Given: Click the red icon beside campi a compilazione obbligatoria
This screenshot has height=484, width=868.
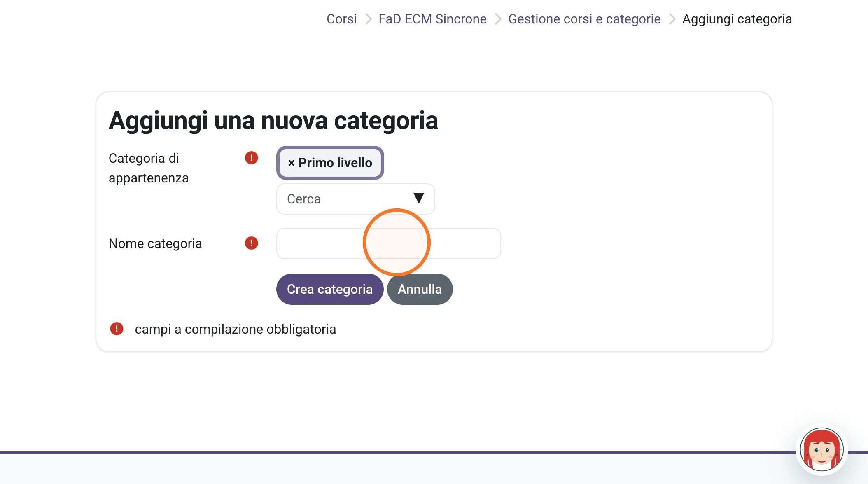Looking at the screenshot, I should click(x=117, y=329).
